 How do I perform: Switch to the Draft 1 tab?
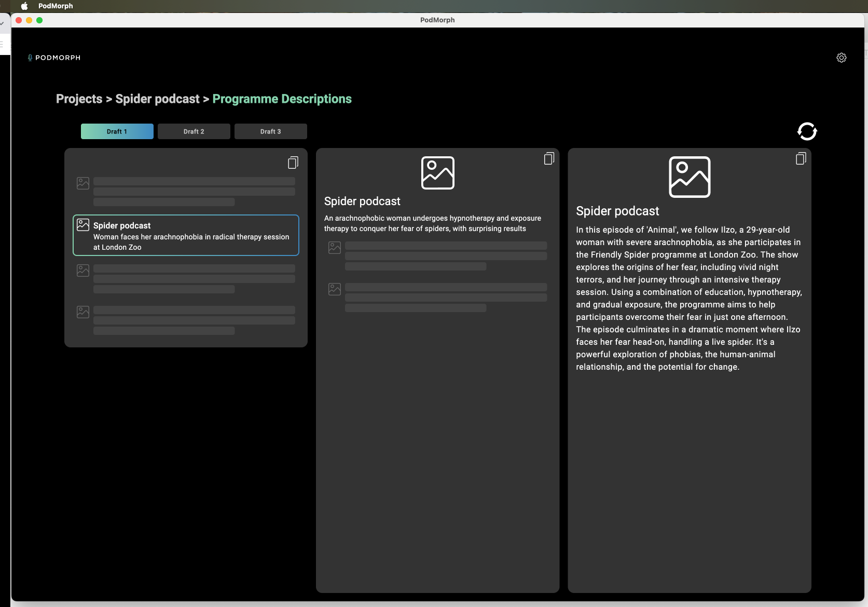coord(117,131)
